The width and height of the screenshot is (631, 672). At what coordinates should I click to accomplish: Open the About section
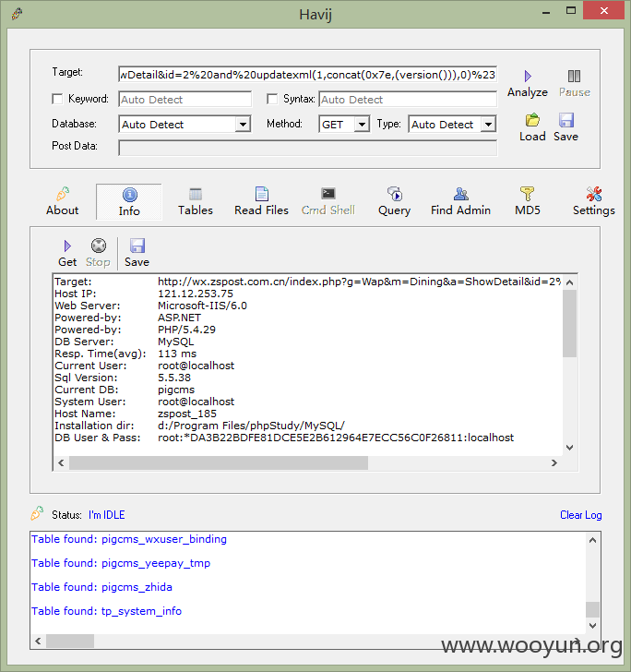coord(63,201)
